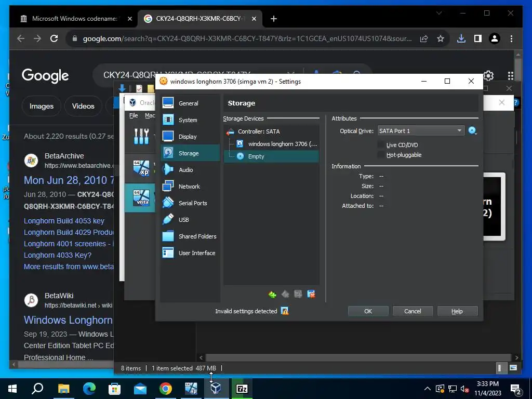532x399 pixels.
Task: Open Audio settings category
Action: tap(190, 170)
